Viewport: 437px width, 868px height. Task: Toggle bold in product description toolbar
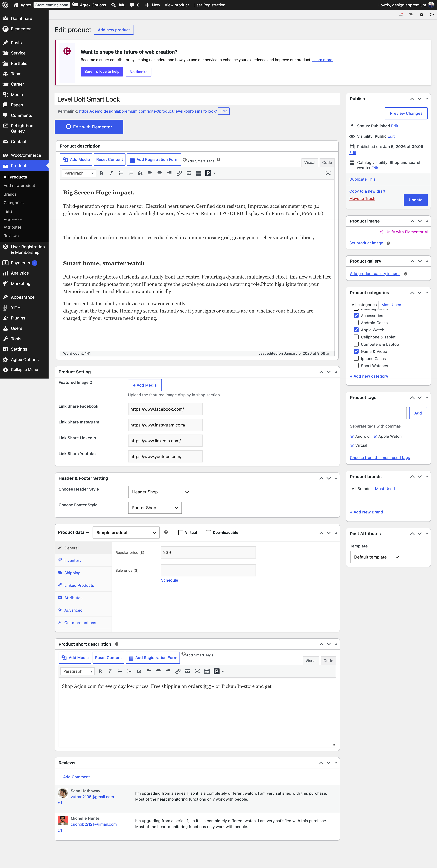[101, 173]
